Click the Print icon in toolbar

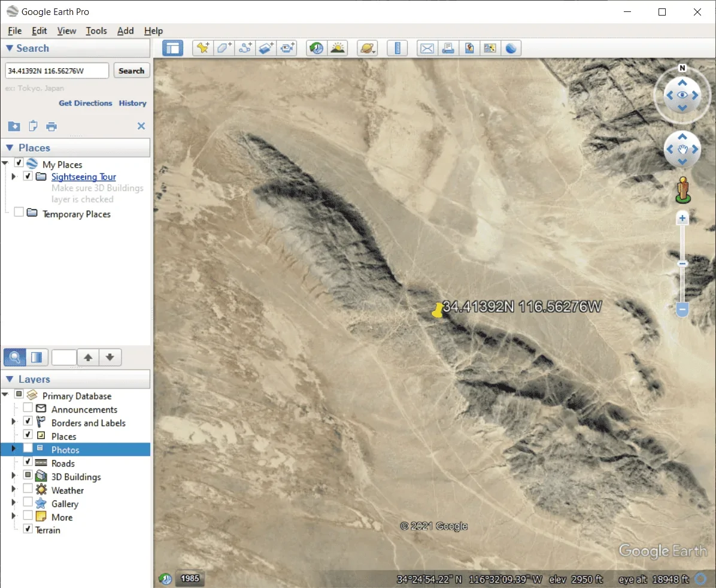[x=448, y=49]
